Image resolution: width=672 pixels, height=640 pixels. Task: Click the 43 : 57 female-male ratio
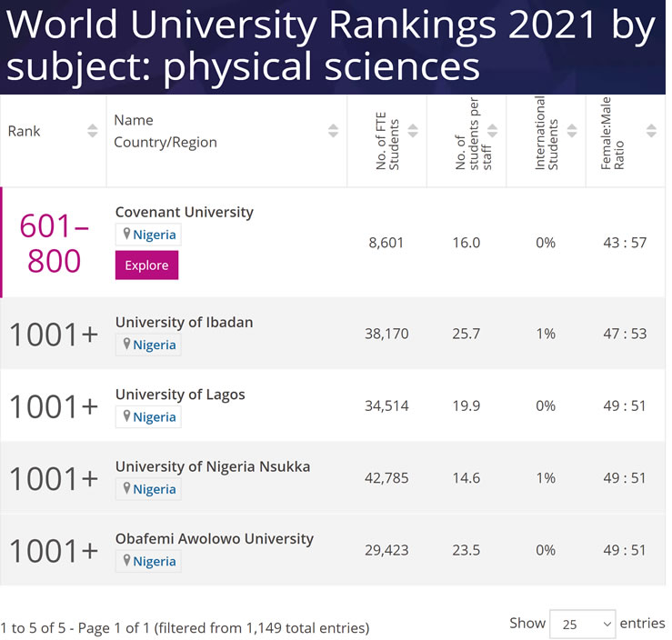pyautogui.click(x=625, y=243)
